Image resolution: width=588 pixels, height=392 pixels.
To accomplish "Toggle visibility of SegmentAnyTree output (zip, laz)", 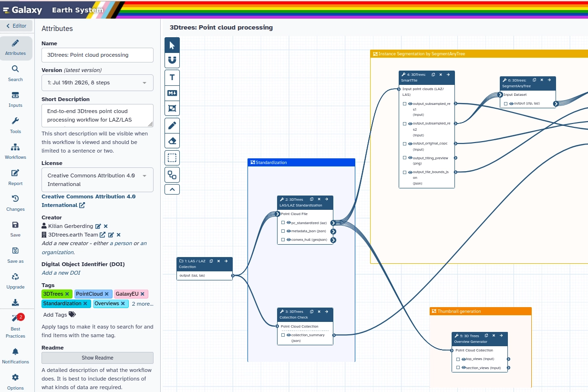I will click(x=511, y=103).
